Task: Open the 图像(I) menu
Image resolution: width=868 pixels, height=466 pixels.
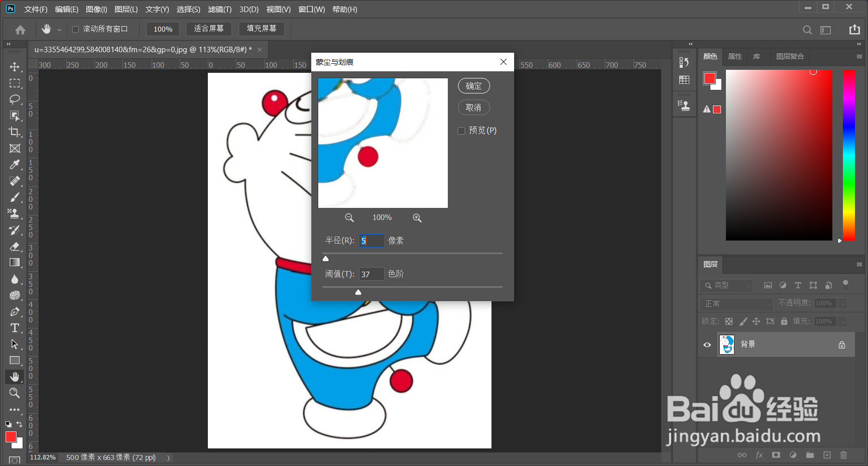Action: [x=96, y=10]
